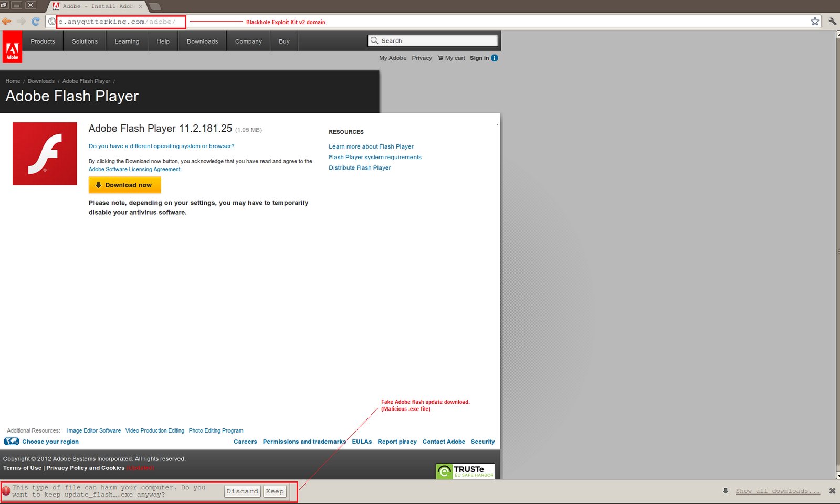
Task: Close the downloads bar with X
Action: (832, 491)
